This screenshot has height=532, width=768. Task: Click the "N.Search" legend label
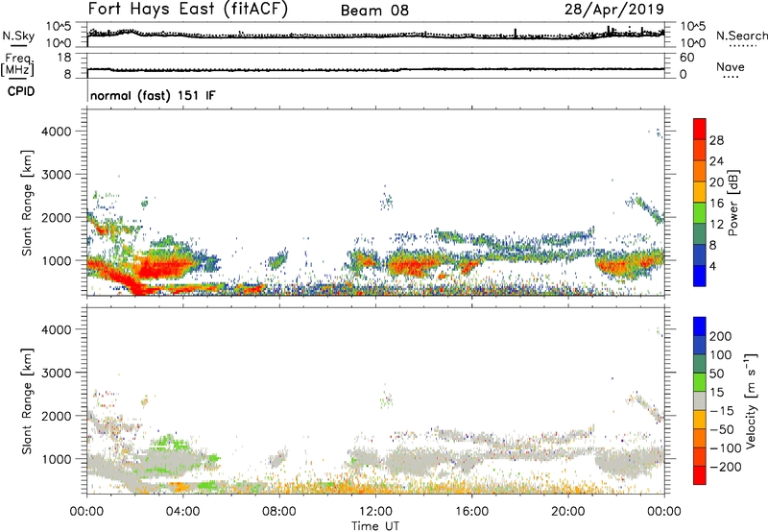click(741, 36)
